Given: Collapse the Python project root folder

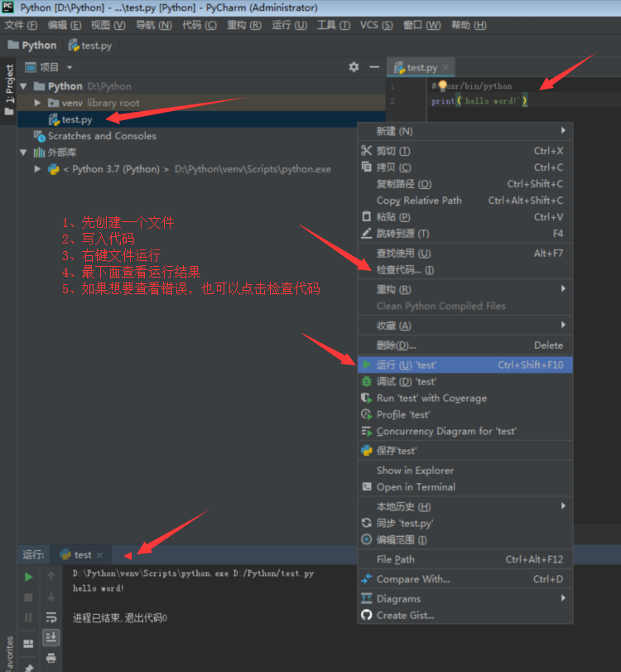Looking at the screenshot, I should coord(23,86).
